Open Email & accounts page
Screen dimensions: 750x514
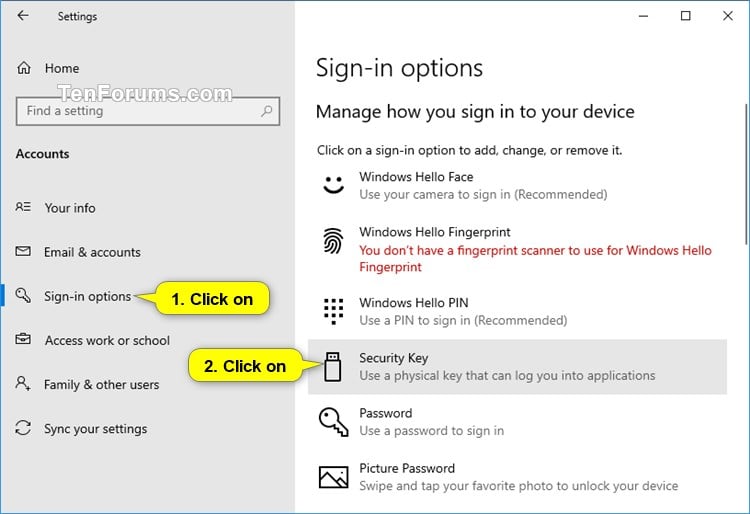[92, 252]
